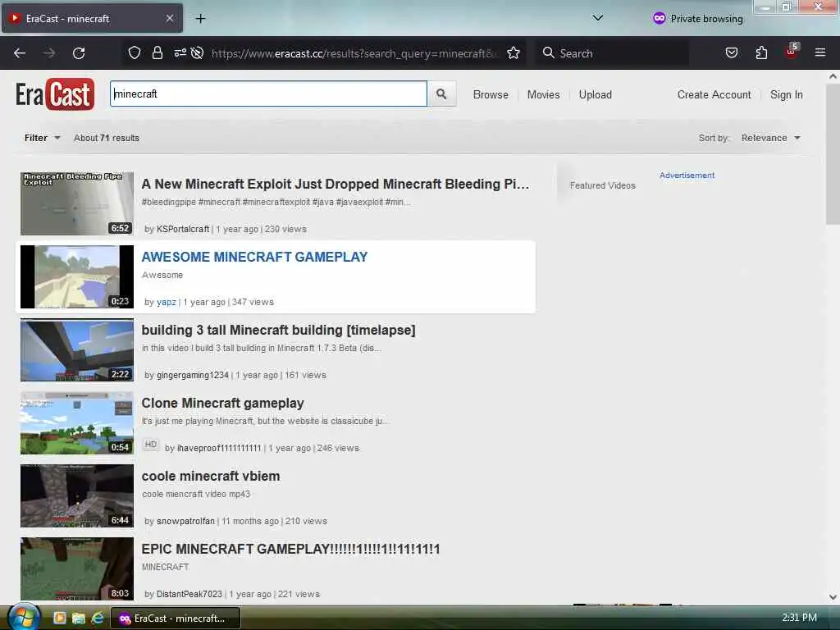Visit uploader snowpatrolfan's channel
The image size is (840, 630).
[x=185, y=521]
